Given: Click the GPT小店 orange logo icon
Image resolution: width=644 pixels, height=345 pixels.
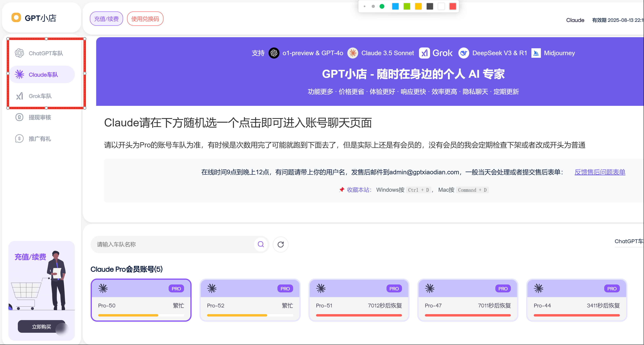Looking at the screenshot, I should 16,17.
